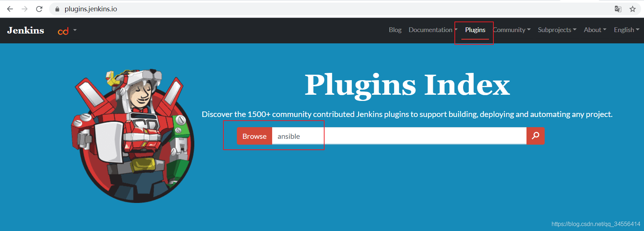The height and width of the screenshot is (231, 644).
Task: Click the padlock site security icon
Action: pyautogui.click(x=57, y=9)
